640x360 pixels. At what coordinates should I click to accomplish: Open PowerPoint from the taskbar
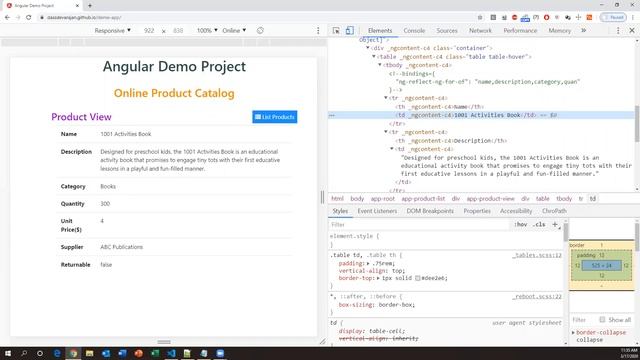(138, 353)
